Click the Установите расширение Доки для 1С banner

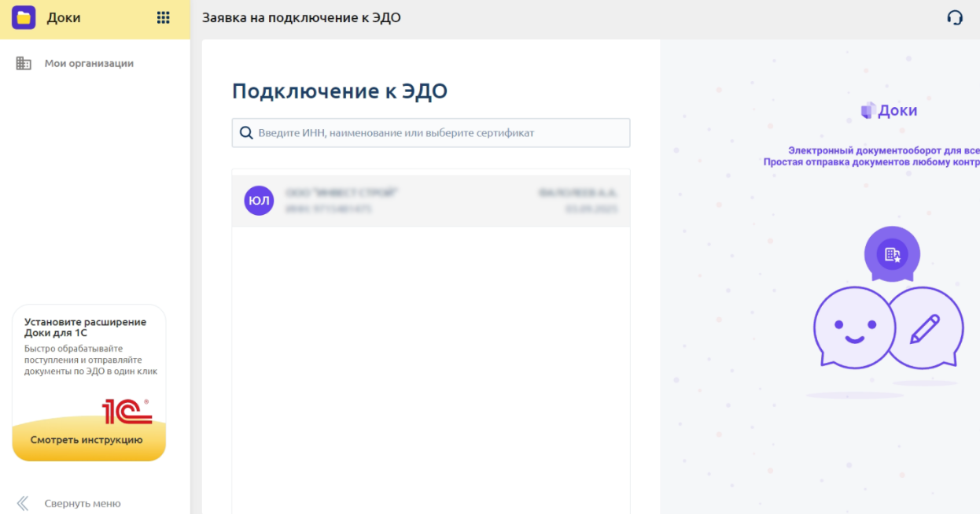coord(89,383)
